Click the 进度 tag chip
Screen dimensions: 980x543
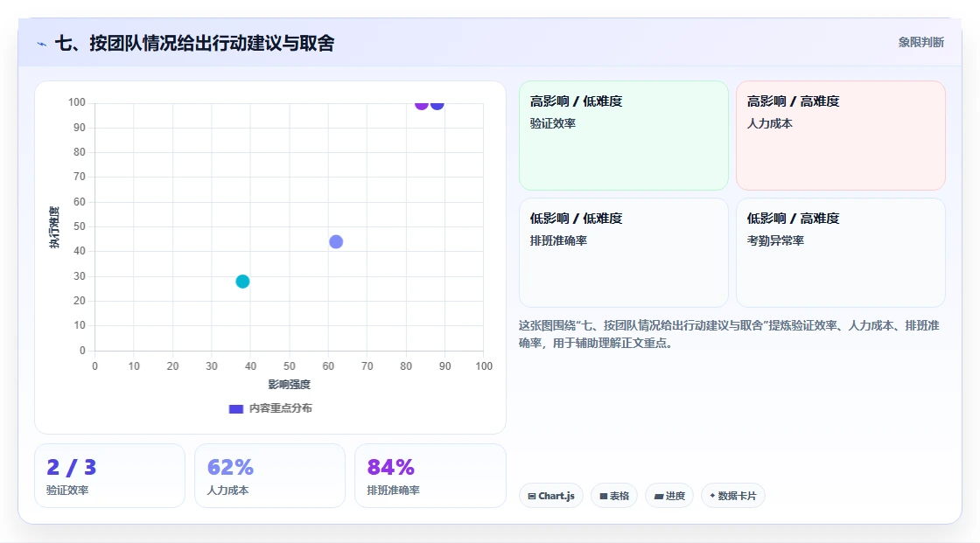click(669, 496)
